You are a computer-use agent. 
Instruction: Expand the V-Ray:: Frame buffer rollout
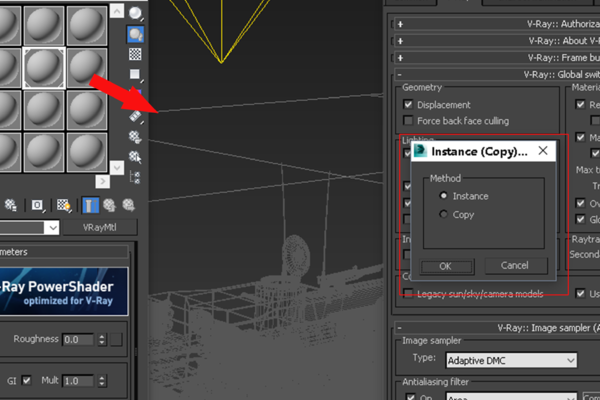coord(400,58)
